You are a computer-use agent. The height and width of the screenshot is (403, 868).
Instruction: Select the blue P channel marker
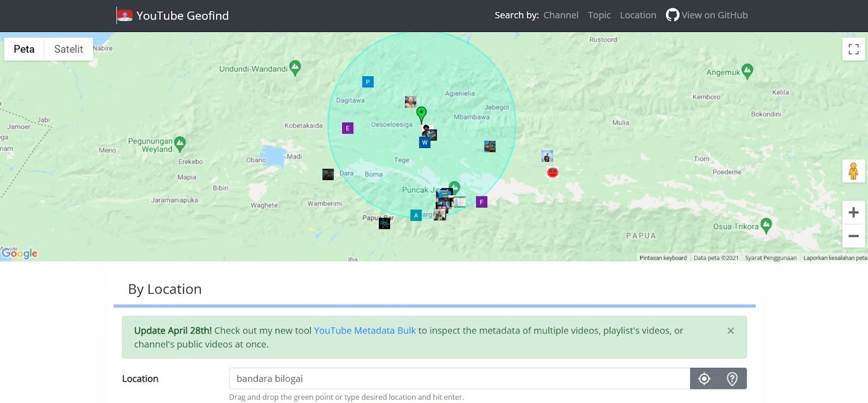coord(368,82)
